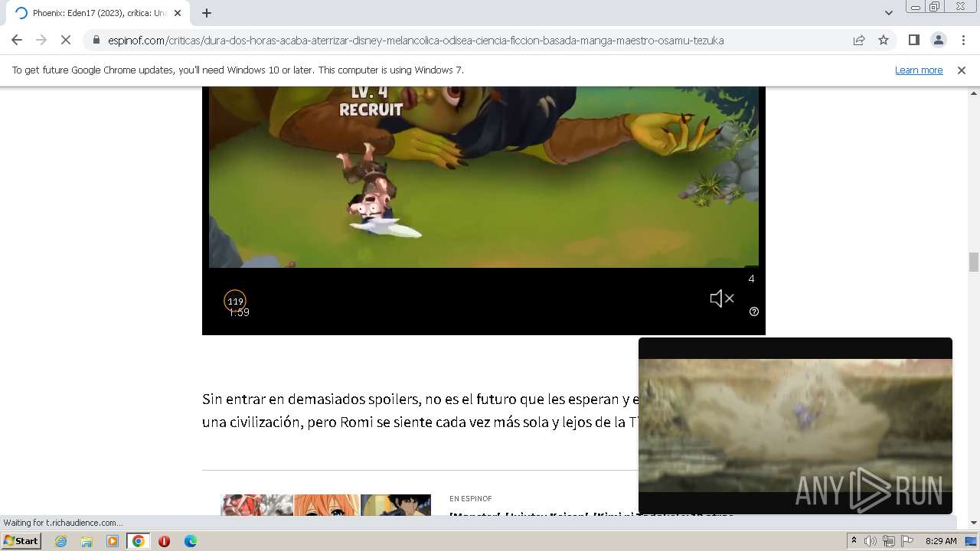The width and height of the screenshot is (980, 551).
Task: Open Windows Media Player from taskbar
Action: pyautogui.click(x=113, y=541)
